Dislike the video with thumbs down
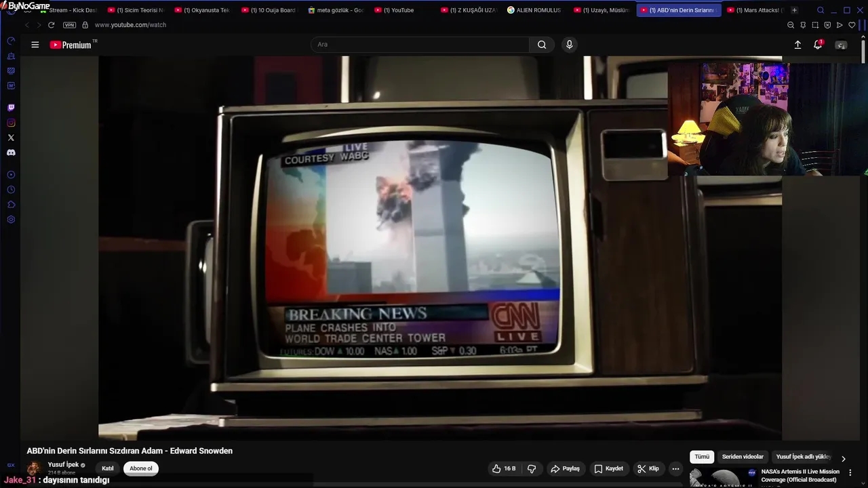 [x=532, y=468]
